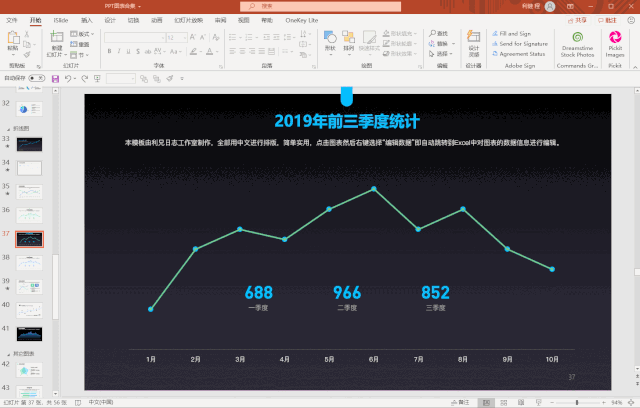This screenshot has height=408, width=640.
Task: Click the Underline U button
Action: (x=128, y=51)
